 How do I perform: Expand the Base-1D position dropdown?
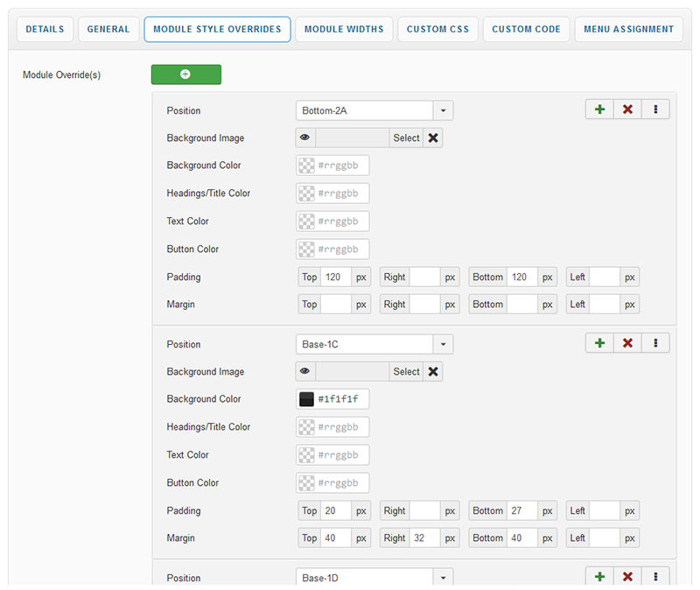pos(444,578)
